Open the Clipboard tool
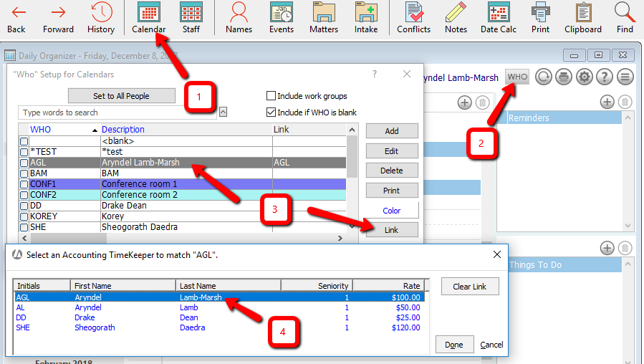 (x=582, y=17)
